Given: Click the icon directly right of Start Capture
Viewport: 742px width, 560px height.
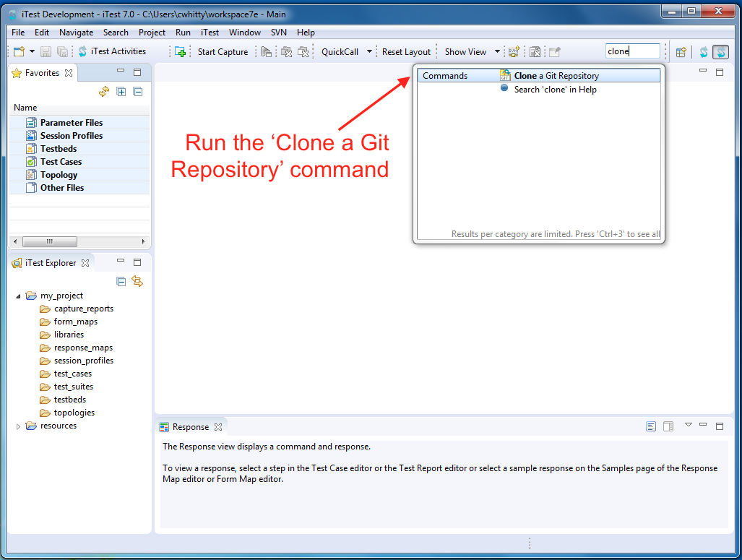Looking at the screenshot, I should tap(267, 51).
